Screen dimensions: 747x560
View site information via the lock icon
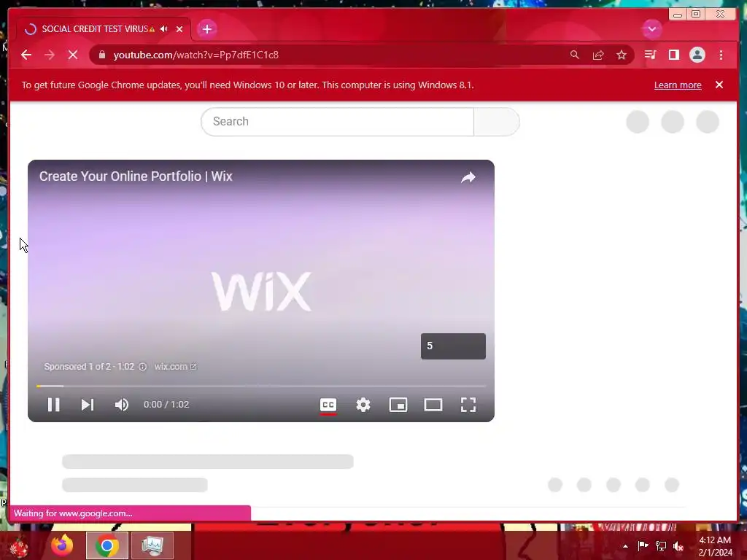(102, 55)
